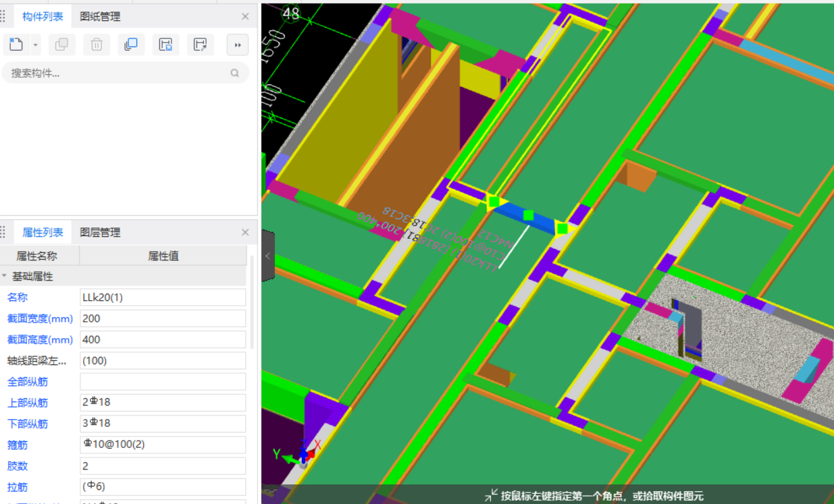This screenshot has height=504, width=834.
Task: Edit the 截面高度 value 400
Action: pyautogui.click(x=163, y=339)
